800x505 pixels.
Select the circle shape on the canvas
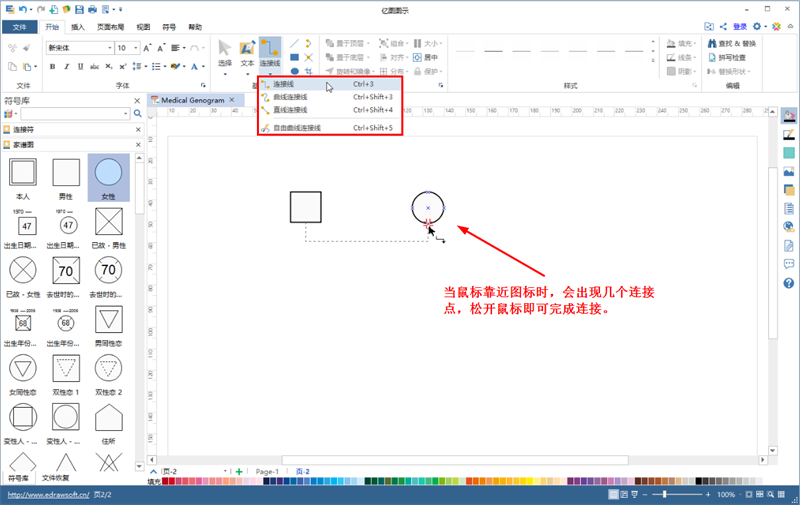click(x=428, y=208)
